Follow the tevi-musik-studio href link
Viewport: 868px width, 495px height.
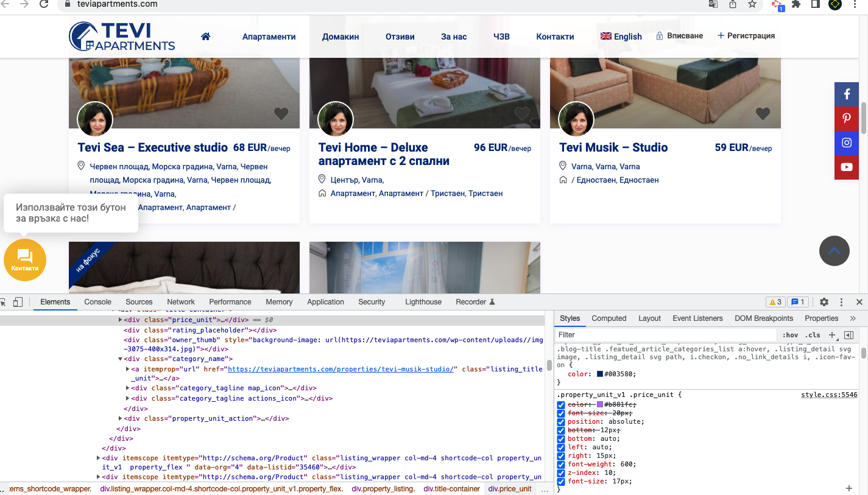click(341, 370)
